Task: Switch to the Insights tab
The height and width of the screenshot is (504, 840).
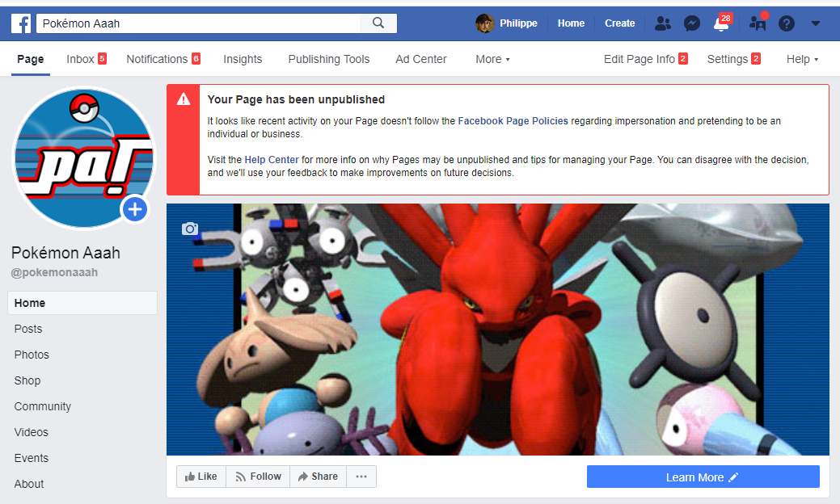Action: click(x=243, y=59)
